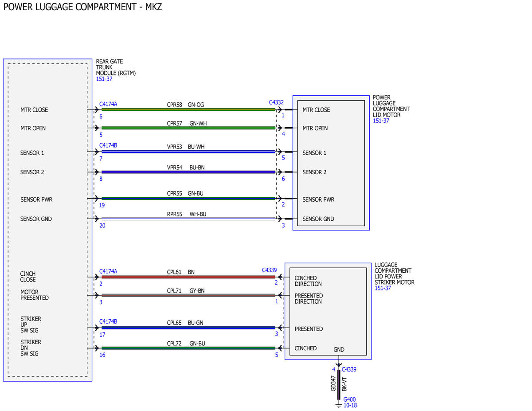
Task: Select wire label CPL72 GN-BU
Action: point(186,344)
